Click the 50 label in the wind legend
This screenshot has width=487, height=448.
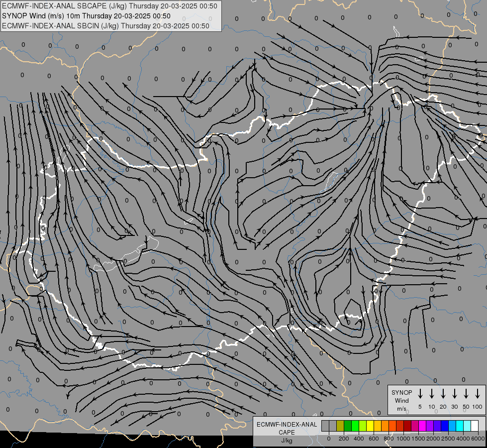pyautogui.click(x=466, y=407)
